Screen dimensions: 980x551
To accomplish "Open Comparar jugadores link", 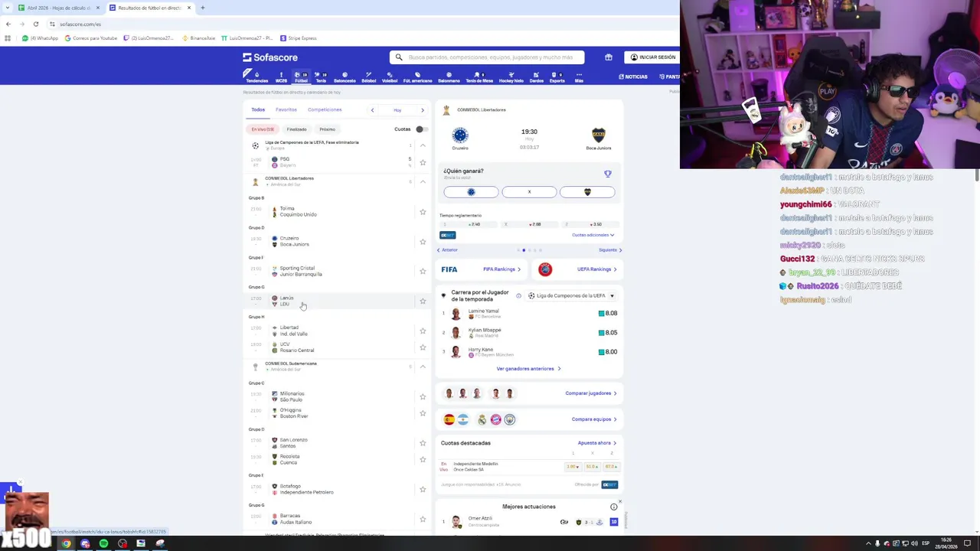I will [x=591, y=393].
